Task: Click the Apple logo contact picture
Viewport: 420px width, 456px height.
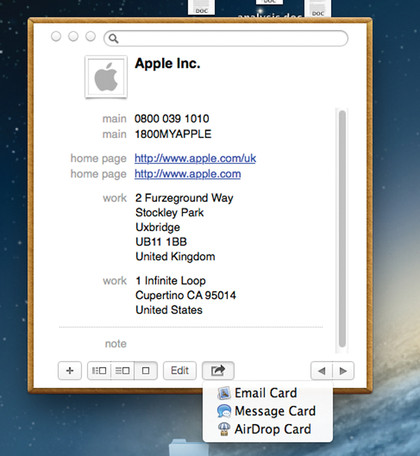Action: (106, 77)
